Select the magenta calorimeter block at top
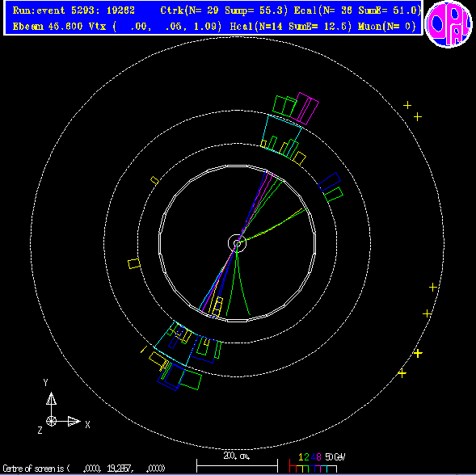The image size is (476, 475). [305, 108]
